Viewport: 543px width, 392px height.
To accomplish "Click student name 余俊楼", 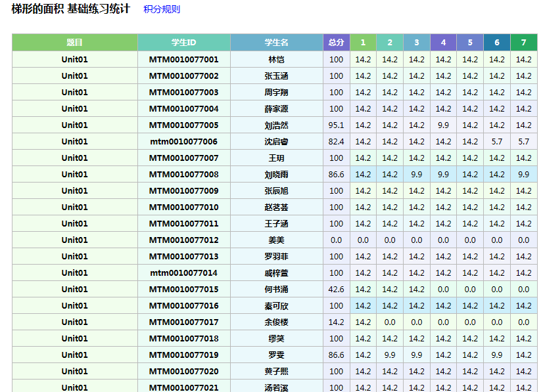I will tap(276, 322).
